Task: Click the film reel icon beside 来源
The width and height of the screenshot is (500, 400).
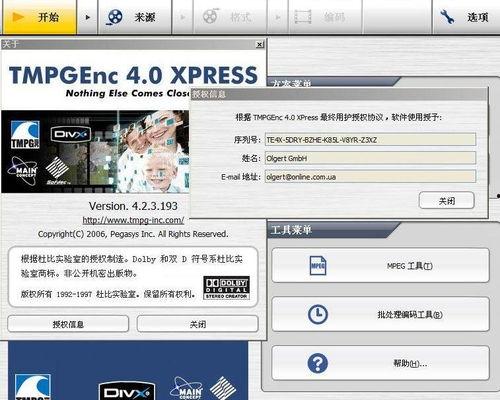Action: click(x=114, y=17)
